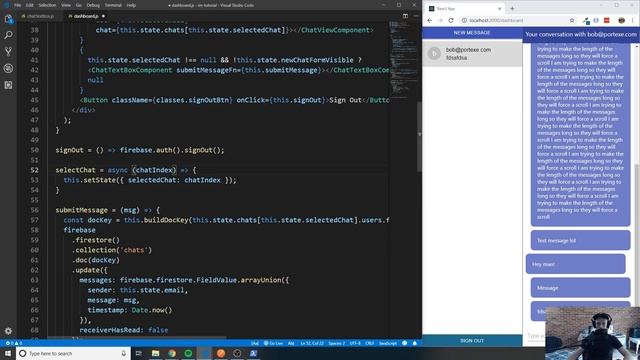Open the Chrome profile avatar

[621, 20]
